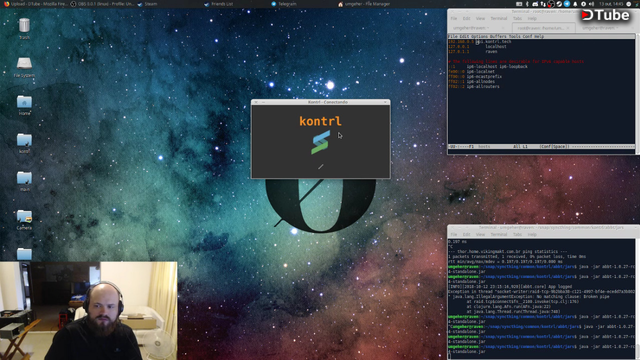Open the Help menu in the lower terminal

532,234
